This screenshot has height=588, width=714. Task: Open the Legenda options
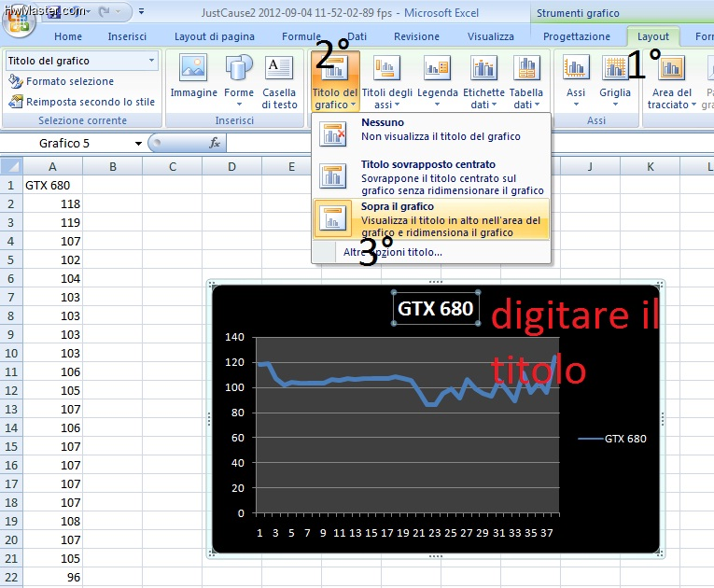[x=437, y=81]
